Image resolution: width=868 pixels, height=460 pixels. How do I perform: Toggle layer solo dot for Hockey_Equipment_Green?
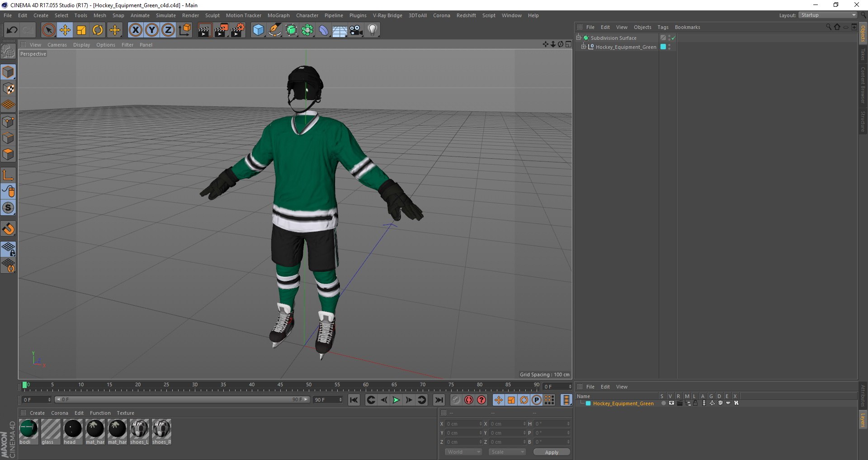pos(663,403)
